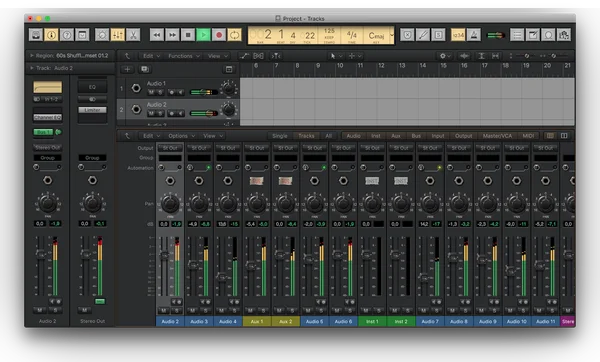The image size is (600, 362).
Task: Open the Tracks area gear settings menu
Action: (444, 56)
